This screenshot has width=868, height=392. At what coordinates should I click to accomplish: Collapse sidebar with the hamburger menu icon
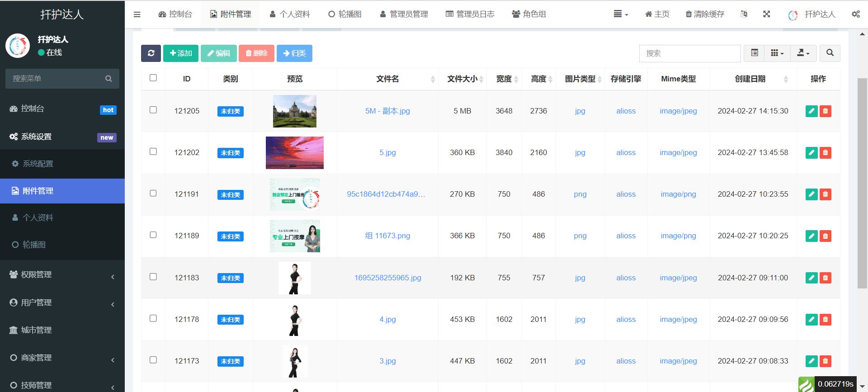pyautogui.click(x=137, y=14)
